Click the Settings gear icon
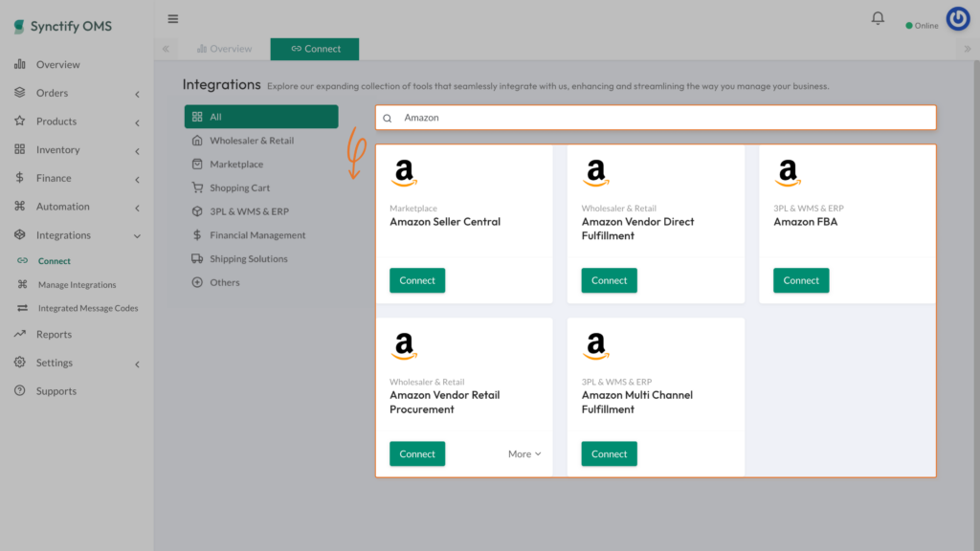Screen dimensions: 980x551 tap(20, 363)
